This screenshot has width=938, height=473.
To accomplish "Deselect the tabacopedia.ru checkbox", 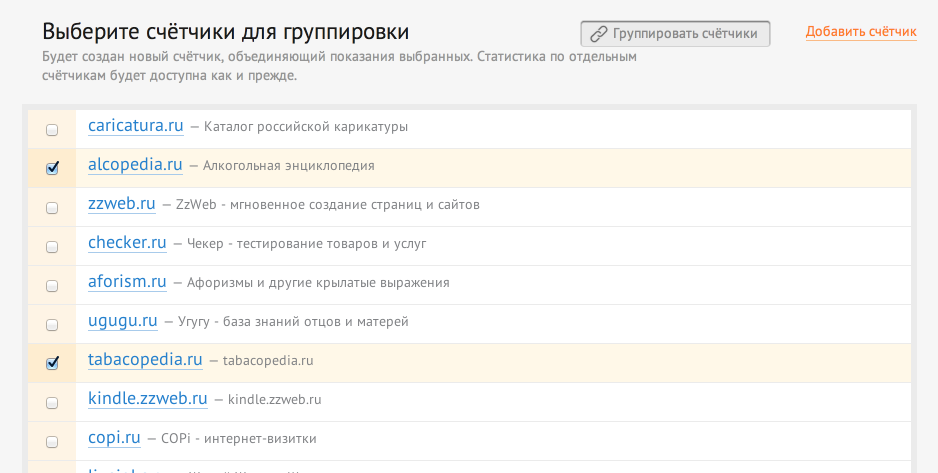I will click(52, 363).
